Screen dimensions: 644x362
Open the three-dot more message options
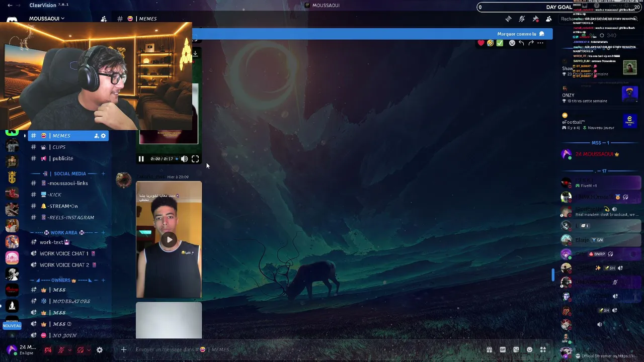tap(540, 43)
